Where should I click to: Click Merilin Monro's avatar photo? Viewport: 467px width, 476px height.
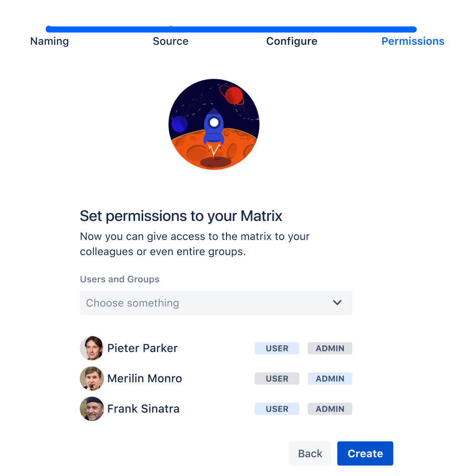pos(91,379)
